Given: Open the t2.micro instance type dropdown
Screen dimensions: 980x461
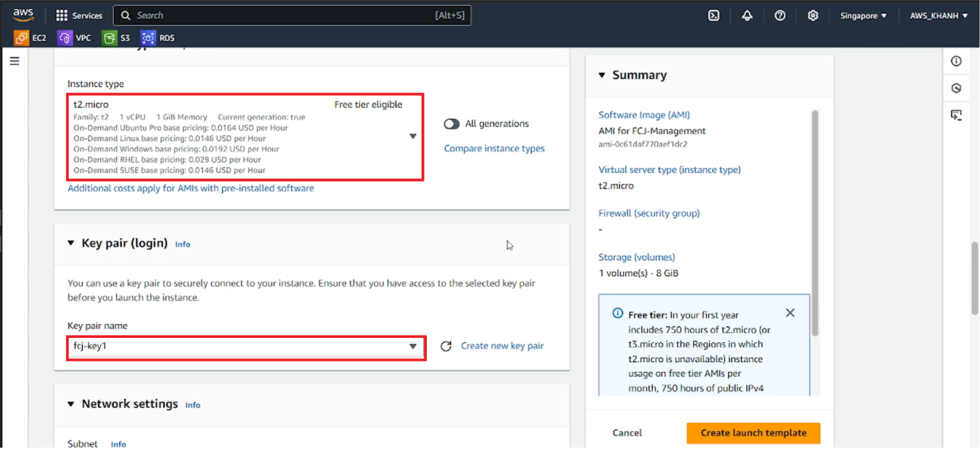Looking at the screenshot, I should point(245,137).
